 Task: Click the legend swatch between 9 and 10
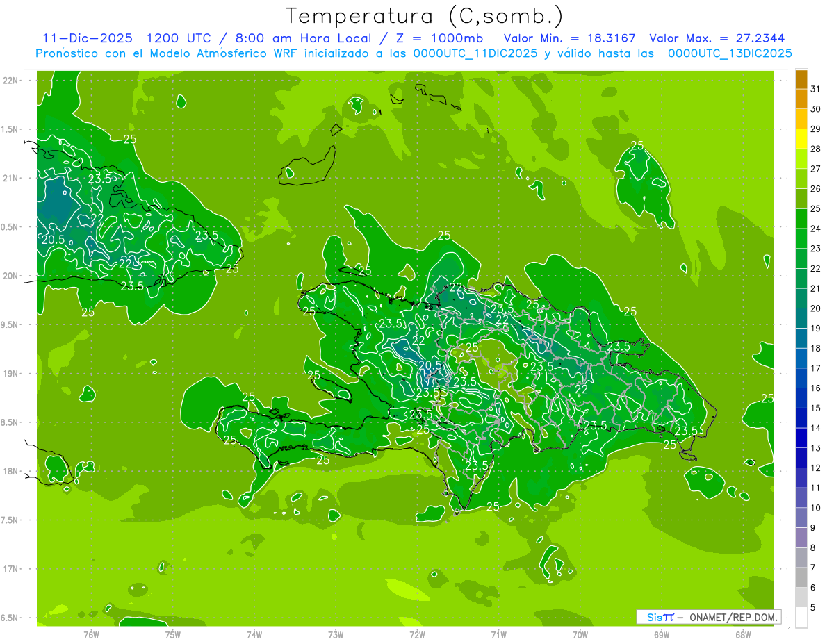point(801,518)
